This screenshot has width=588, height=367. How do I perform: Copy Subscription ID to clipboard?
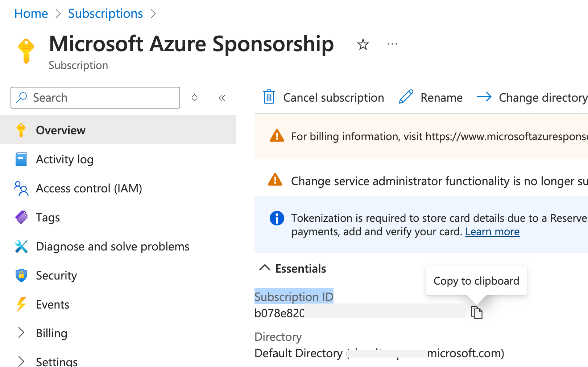476,313
